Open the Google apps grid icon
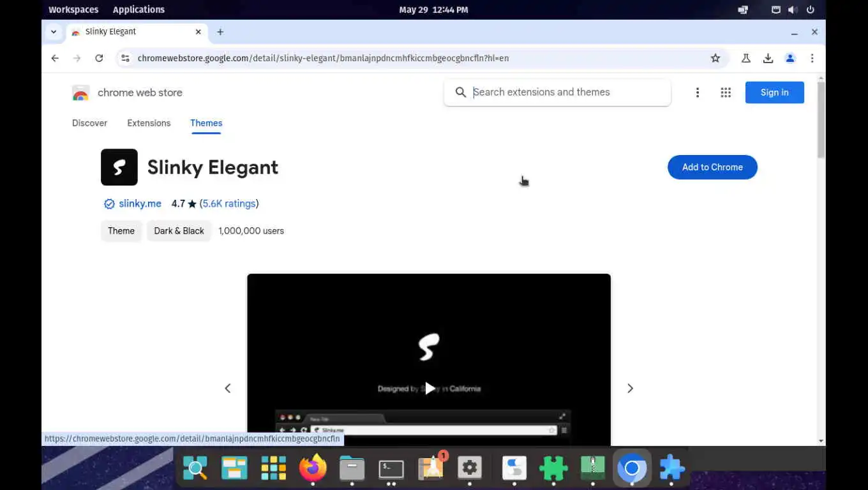This screenshot has height=490, width=868. [726, 93]
